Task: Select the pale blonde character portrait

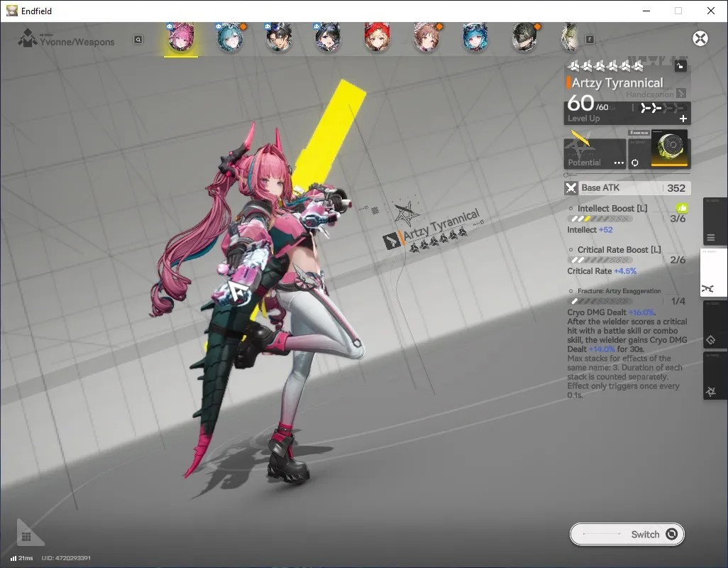Action: (x=570, y=37)
